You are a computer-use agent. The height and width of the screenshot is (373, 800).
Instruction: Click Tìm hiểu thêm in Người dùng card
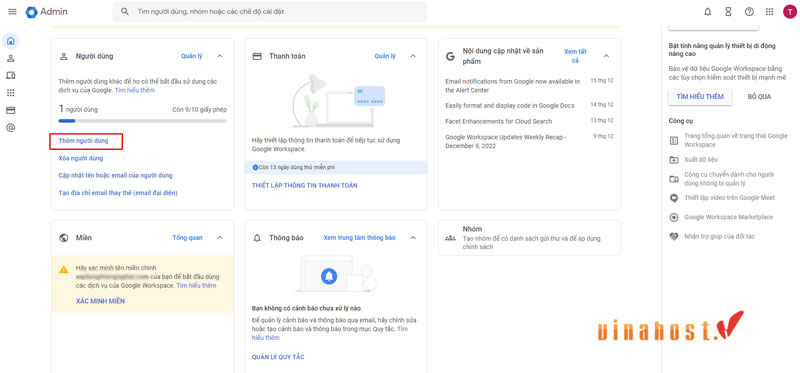pos(135,90)
